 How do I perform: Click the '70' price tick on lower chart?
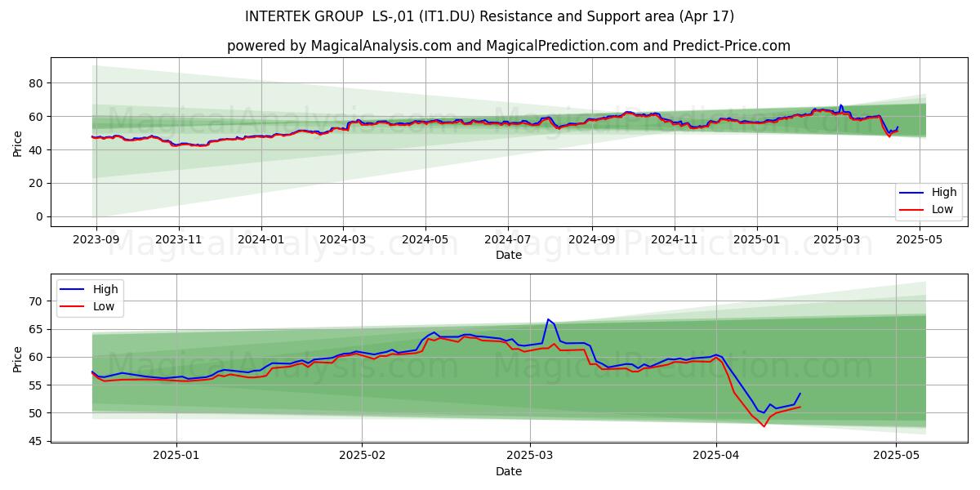[37, 301]
